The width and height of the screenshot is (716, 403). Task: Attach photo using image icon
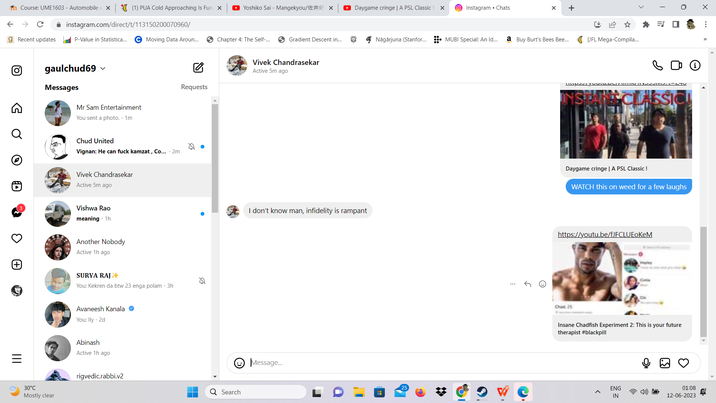coord(665,363)
